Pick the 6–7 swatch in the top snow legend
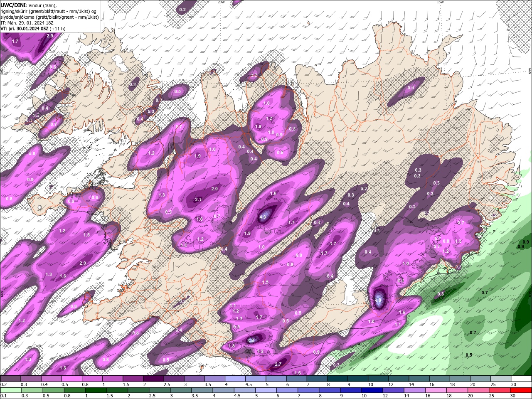Screen dimensions: 532x399 click(296, 379)
